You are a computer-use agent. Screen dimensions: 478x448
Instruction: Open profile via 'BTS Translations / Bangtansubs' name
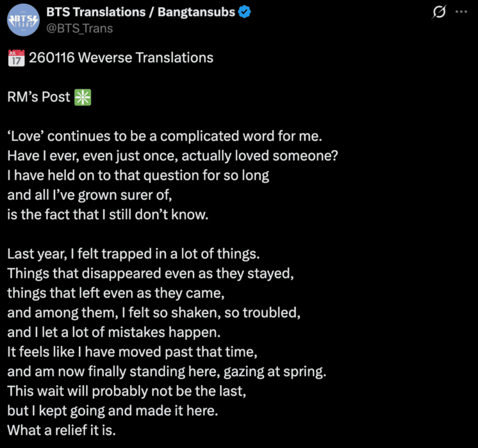point(140,12)
